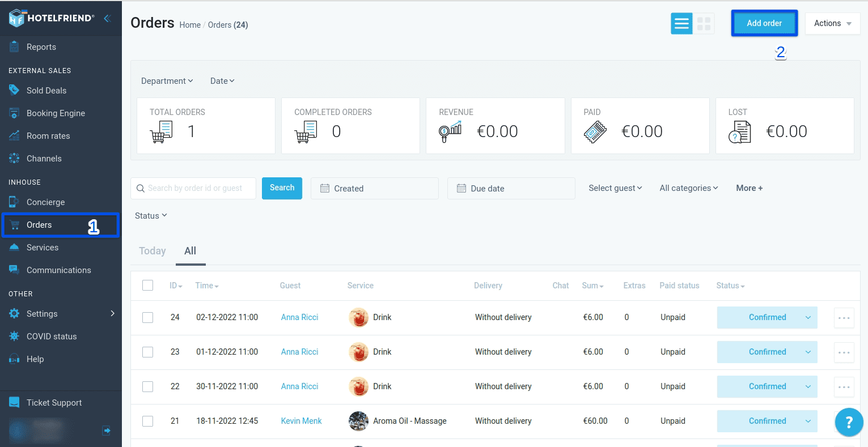Open three-dots menu for order 24
This screenshot has width=868, height=447.
point(844,318)
